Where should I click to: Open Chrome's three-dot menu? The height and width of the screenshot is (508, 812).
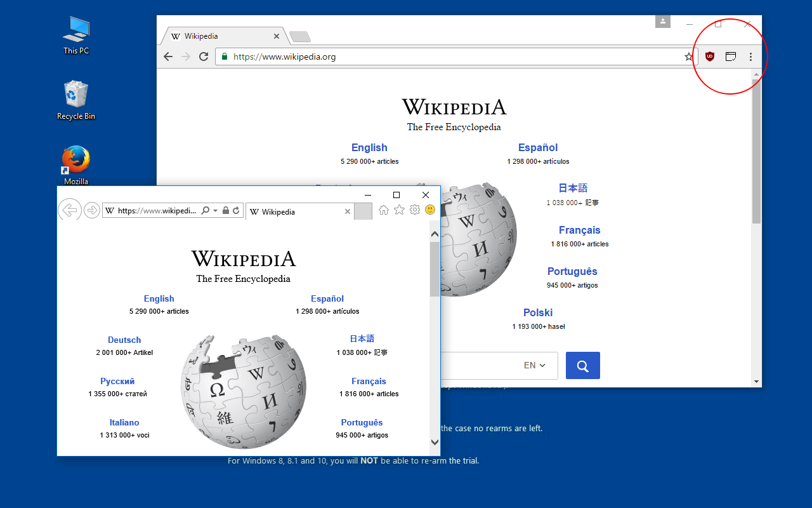pos(750,57)
